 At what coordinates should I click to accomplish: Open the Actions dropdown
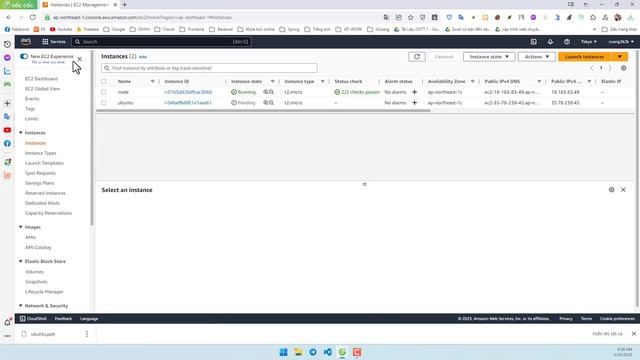[536, 57]
